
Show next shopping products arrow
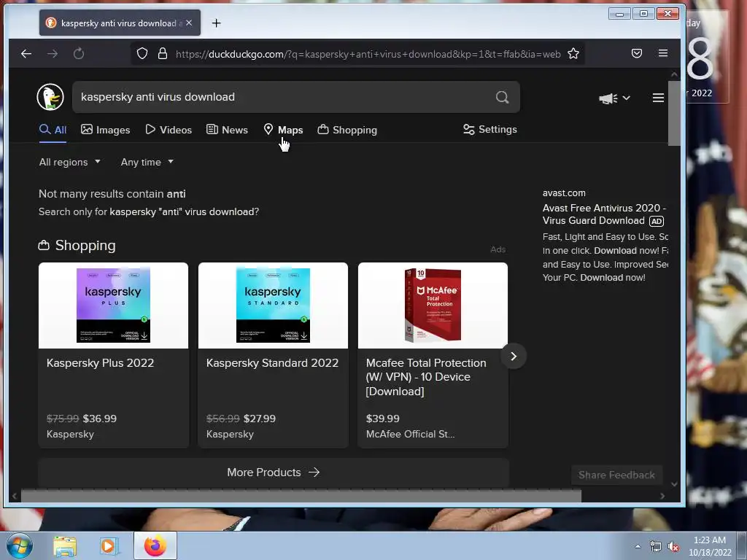[513, 356]
